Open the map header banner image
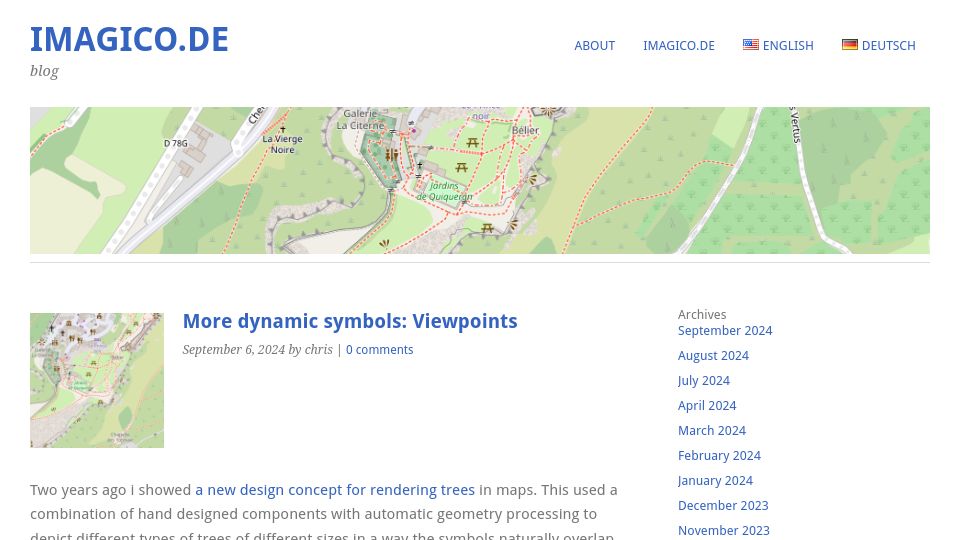 (480, 181)
